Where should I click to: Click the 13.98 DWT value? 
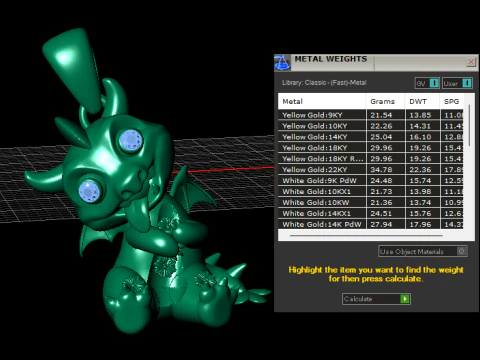coord(420,192)
